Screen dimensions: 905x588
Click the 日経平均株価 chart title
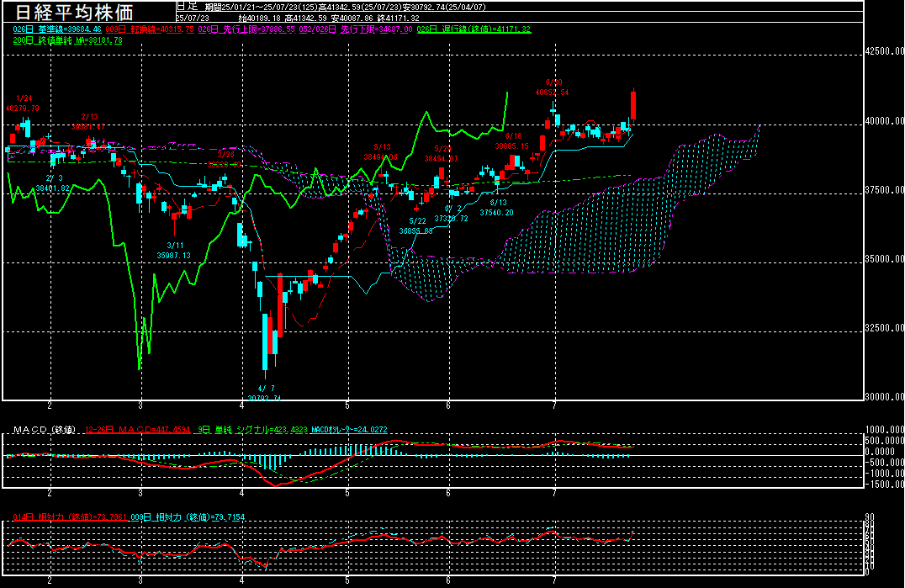pyautogui.click(x=74, y=12)
